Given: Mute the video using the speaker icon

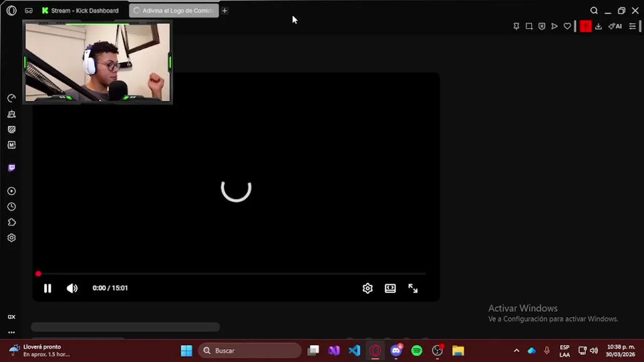Looking at the screenshot, I should 72,288.
